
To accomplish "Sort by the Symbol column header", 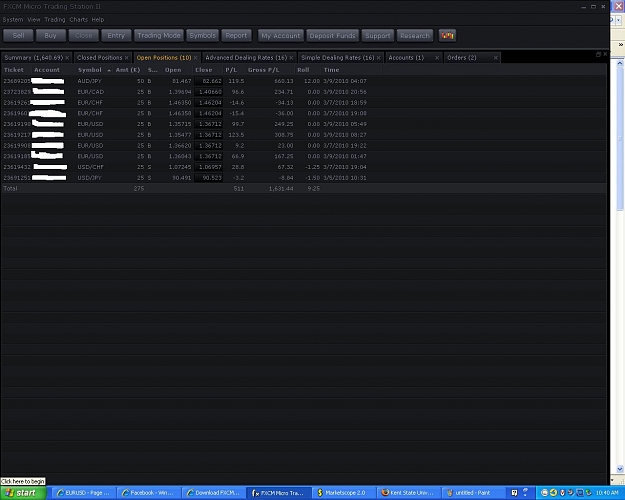I will pos(94,70).
